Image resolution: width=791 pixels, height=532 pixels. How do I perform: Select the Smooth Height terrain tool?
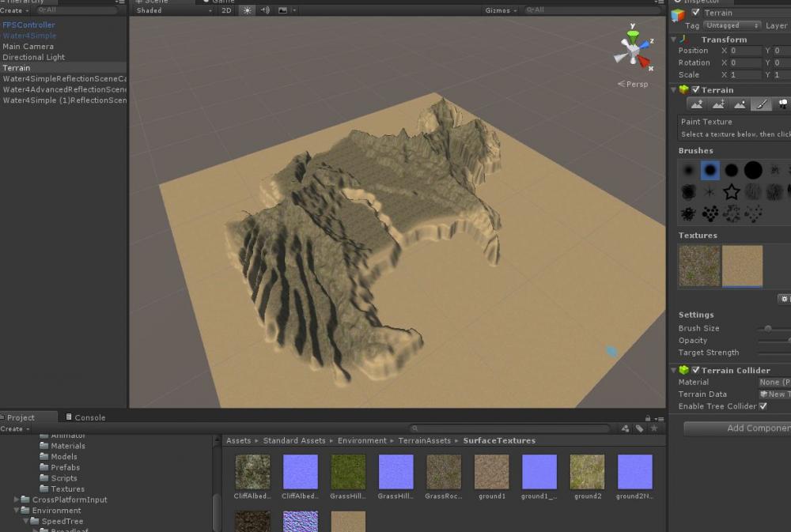click(x=740, y=104)
